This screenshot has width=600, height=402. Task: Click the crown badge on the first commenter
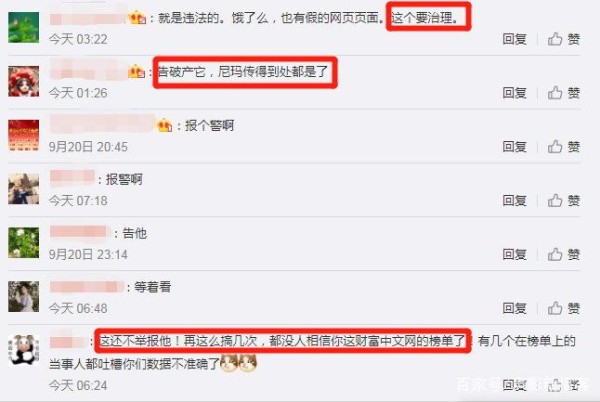click(137, 18)
